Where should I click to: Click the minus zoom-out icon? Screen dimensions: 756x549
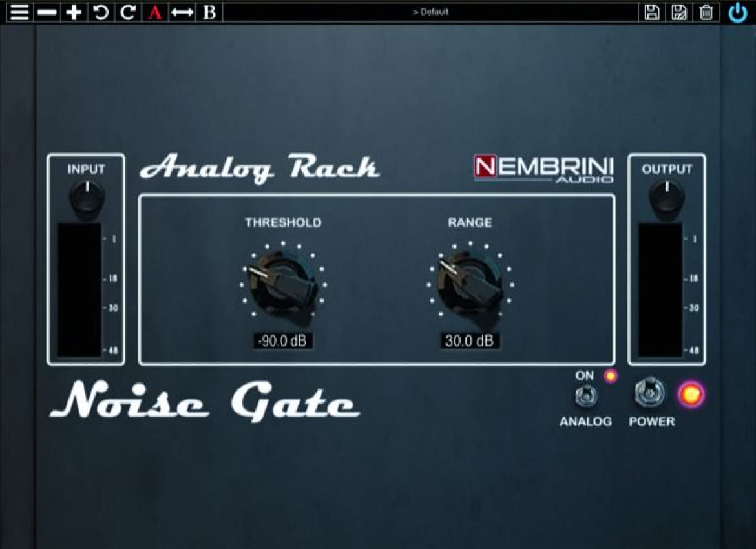click(x=47, y=12)
